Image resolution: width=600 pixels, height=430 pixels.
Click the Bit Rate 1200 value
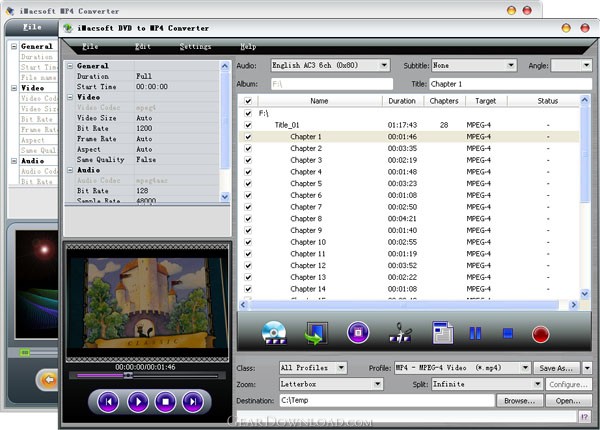[x=144, y=129]
